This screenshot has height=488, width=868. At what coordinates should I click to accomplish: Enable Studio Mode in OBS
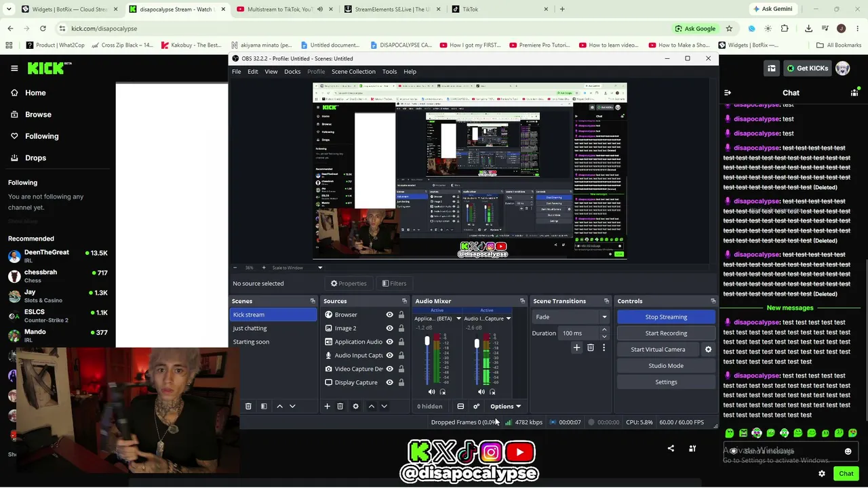pyautogui.click(x=666, y=365)
